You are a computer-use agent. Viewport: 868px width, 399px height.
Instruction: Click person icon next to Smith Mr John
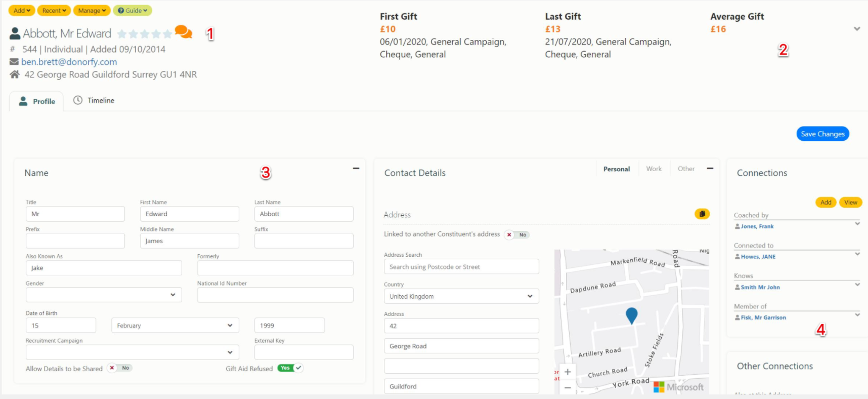point(737,287)
